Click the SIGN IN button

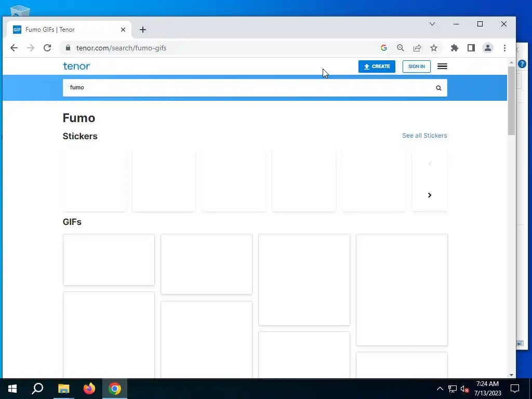(x=416, y=66)
